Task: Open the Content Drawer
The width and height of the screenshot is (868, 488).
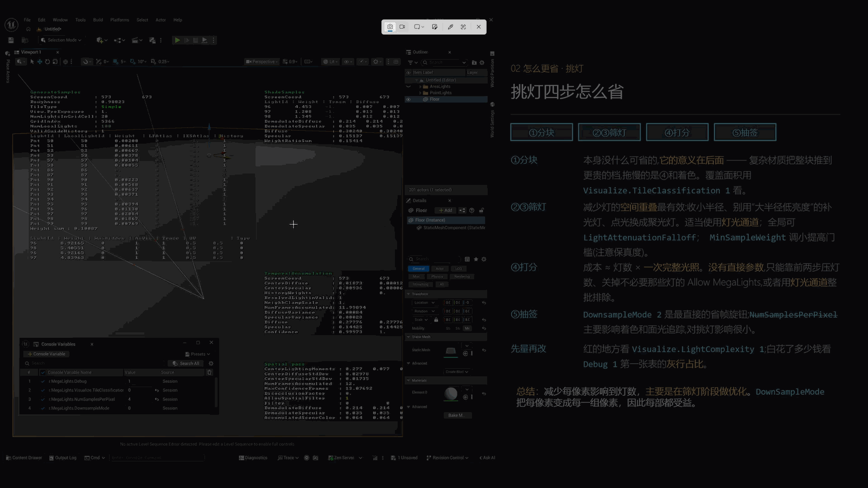Action: 24,458
